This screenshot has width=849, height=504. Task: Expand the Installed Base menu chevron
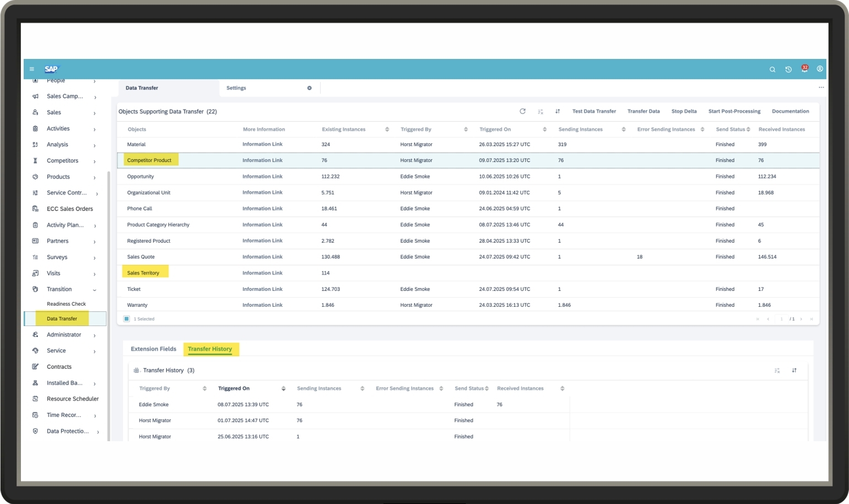95,383
